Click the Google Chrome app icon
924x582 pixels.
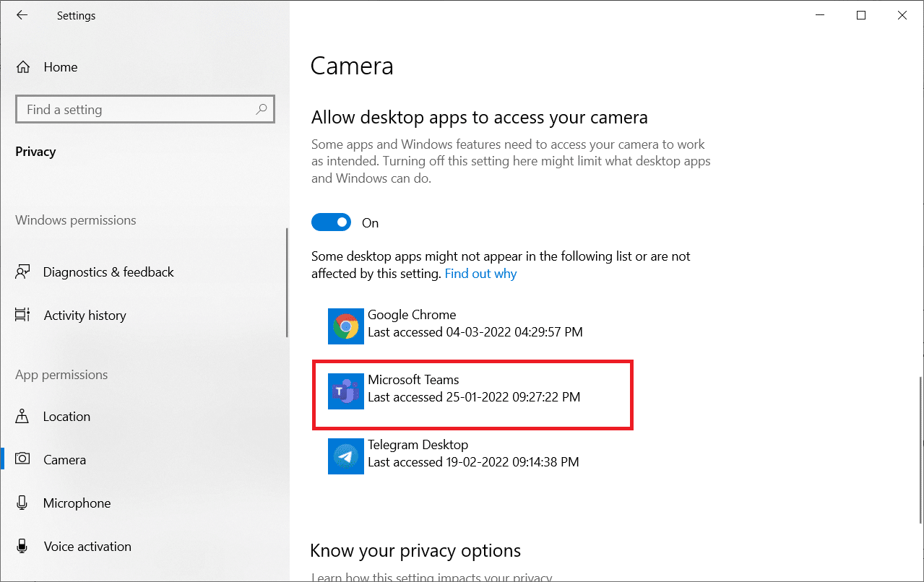pyautogui.click(x=346, y=326)
